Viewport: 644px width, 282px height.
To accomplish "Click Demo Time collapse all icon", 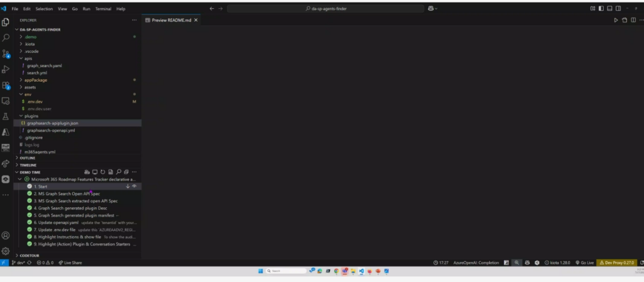I will click(x=126, y=172).
